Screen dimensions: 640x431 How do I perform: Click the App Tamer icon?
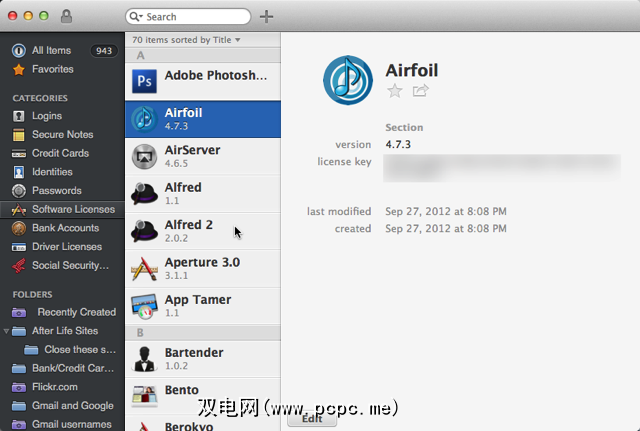coord(144,306)
